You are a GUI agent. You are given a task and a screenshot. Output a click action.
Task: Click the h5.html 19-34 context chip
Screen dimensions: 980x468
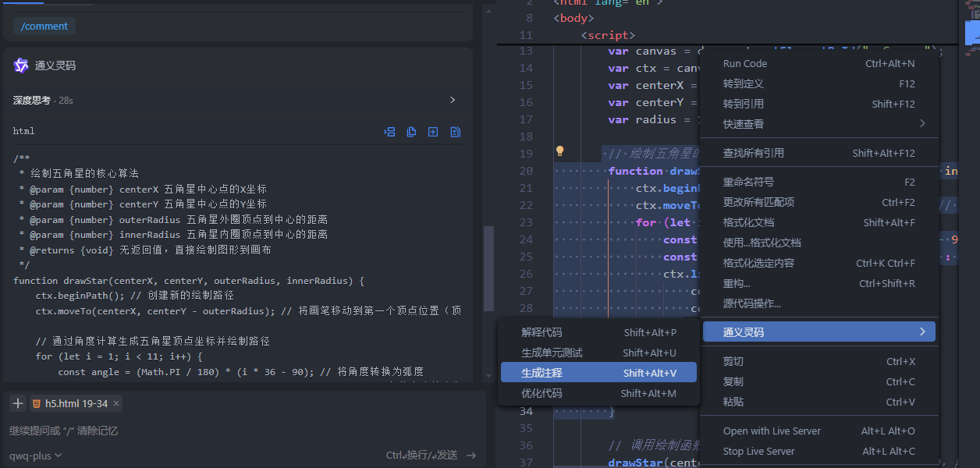[76, 403]
